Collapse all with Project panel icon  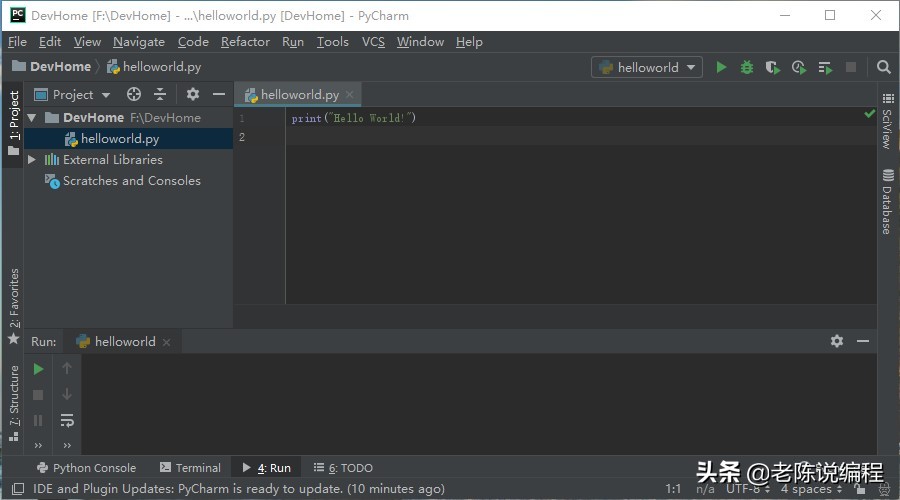click(160, 94)
